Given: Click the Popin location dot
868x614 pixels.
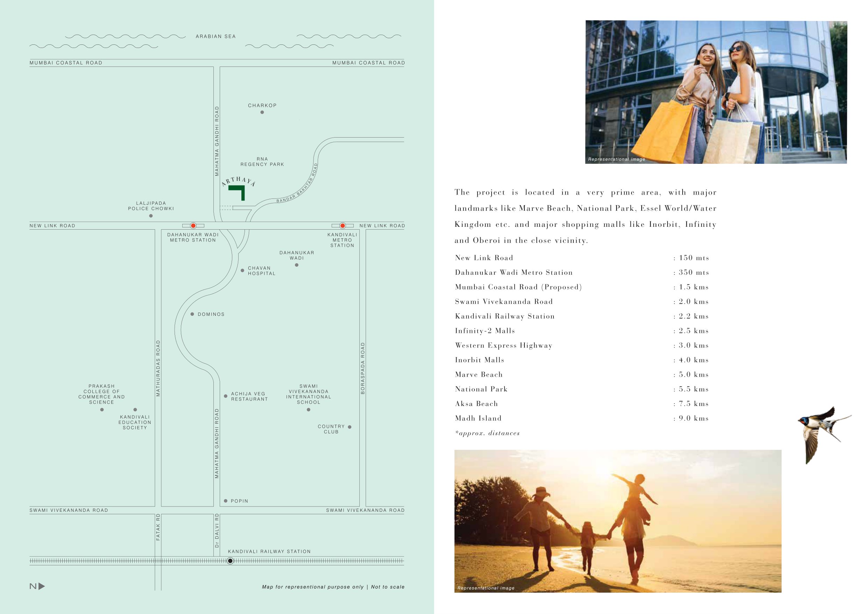Looking at the screenshot, I should point(225,501).
